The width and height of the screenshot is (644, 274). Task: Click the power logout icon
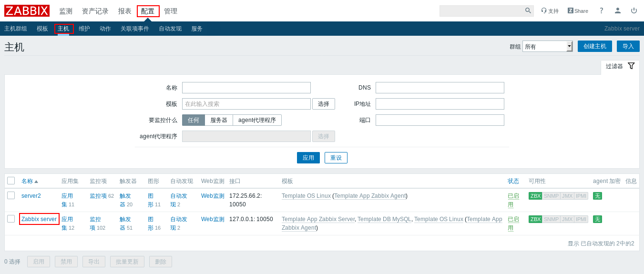[634, 10]
